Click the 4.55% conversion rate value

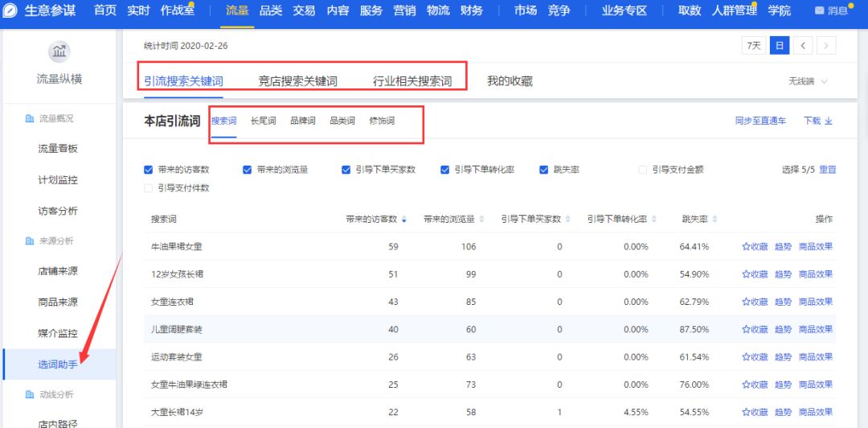point(636,413)
